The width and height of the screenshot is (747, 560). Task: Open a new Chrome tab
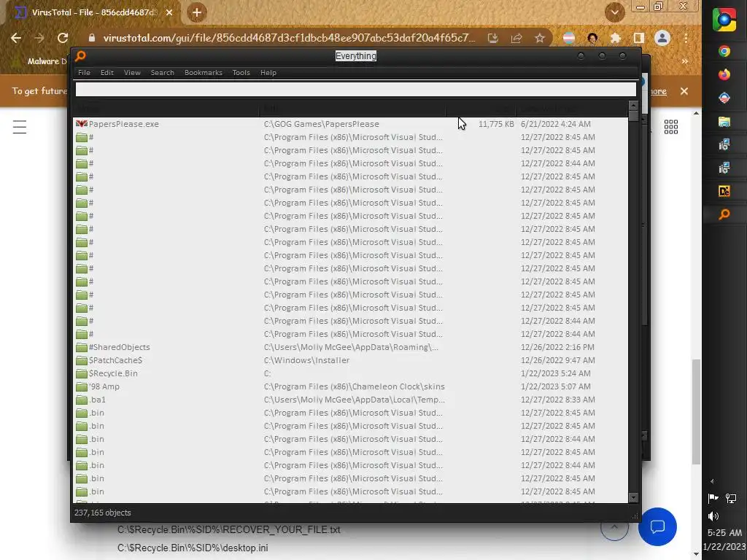click(x=197, y=13)
